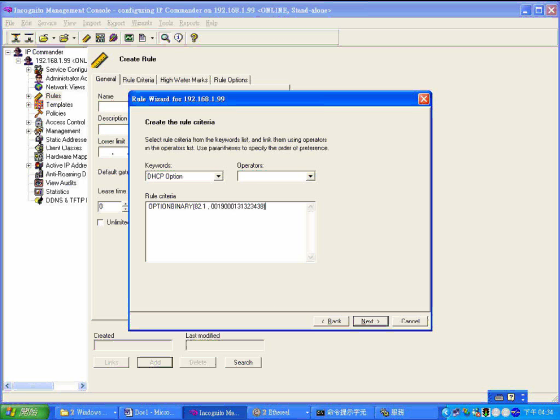560x420 pixels.
Task: Click inside the Rule criteria text area
Action: point(226,231)
